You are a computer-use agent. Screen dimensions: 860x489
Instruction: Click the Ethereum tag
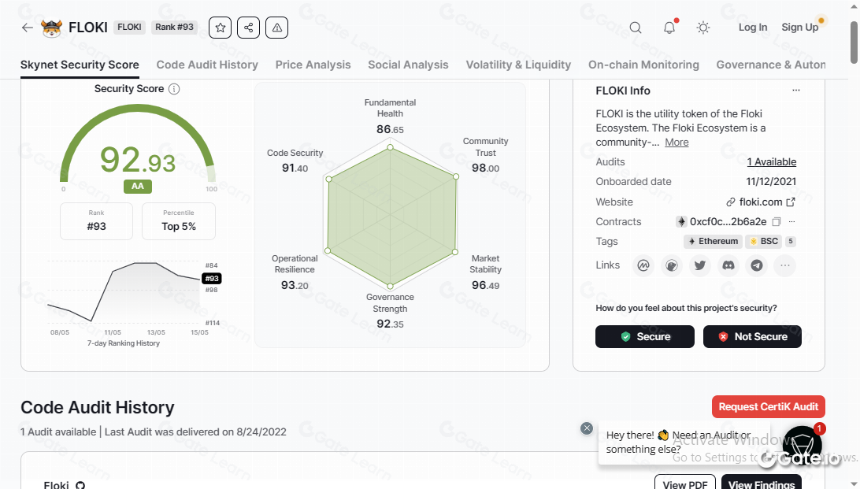click(713, 241)
